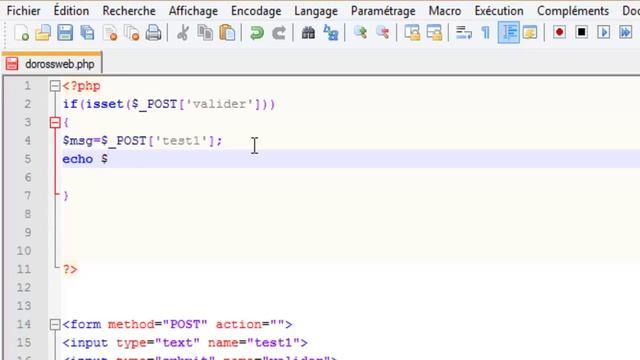The image size is (640, 360).
Task: Open the Recherche menu
Action: (x=129, y=11)
